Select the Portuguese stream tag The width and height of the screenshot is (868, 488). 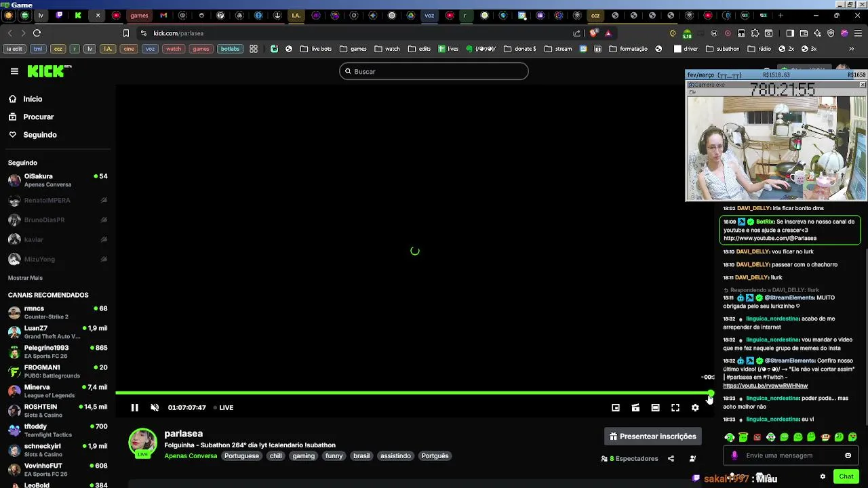pos(241,456)
